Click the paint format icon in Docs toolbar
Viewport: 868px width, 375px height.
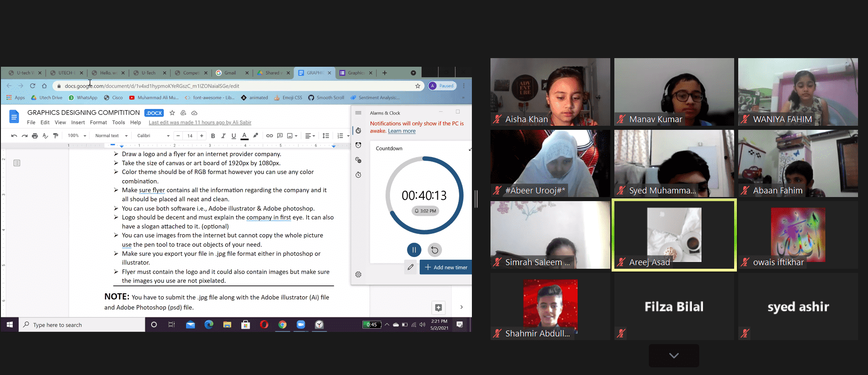56,136
